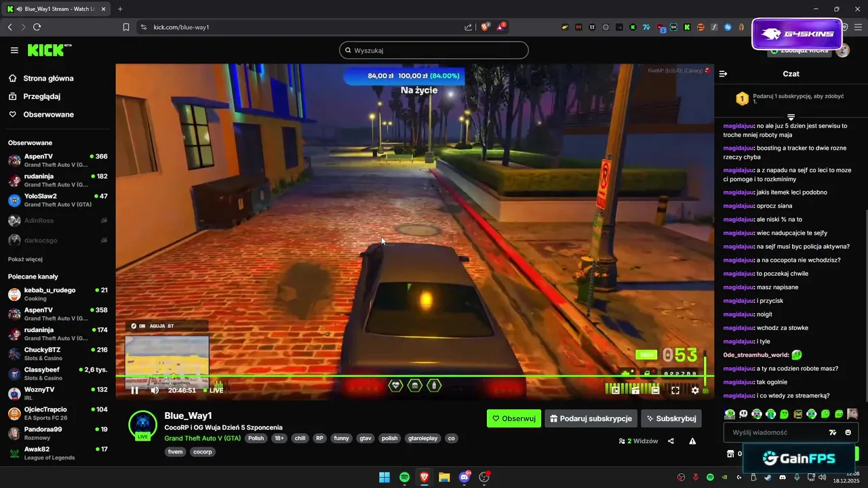Open OjciecTrapcio channel

pyautogui.click(x=58, y=413)
